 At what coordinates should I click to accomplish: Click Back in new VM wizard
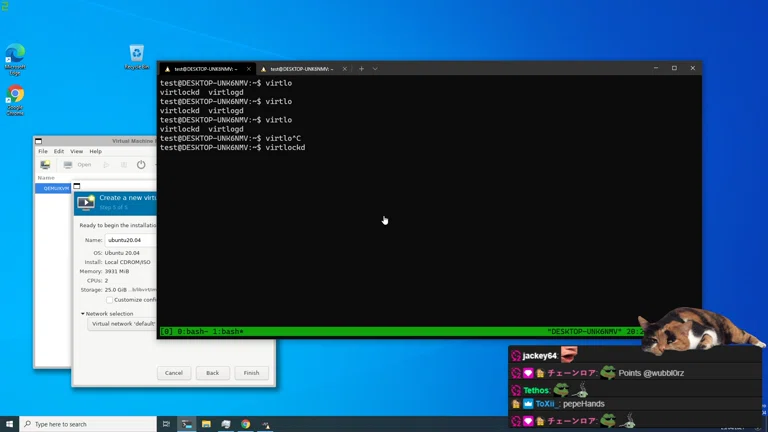[213, 373]
